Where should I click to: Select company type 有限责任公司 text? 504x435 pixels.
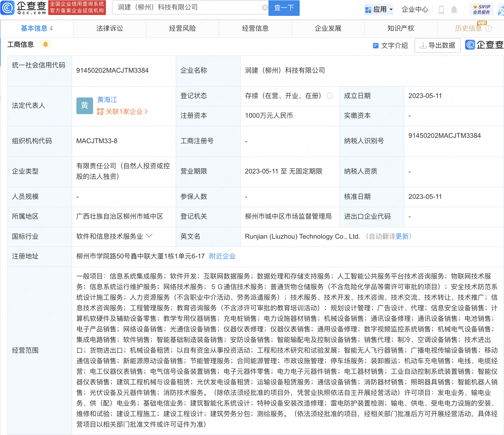coord(123,171)
